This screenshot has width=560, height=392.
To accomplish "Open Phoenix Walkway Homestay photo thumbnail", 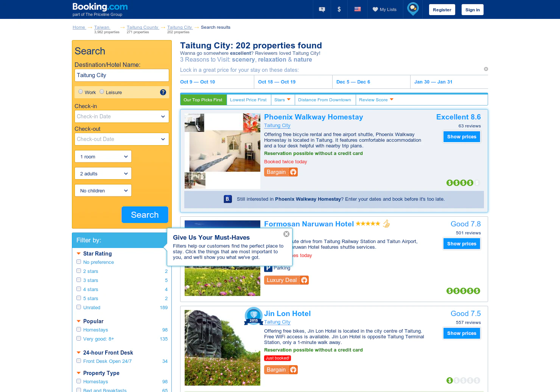I will (x=222, y=151).
